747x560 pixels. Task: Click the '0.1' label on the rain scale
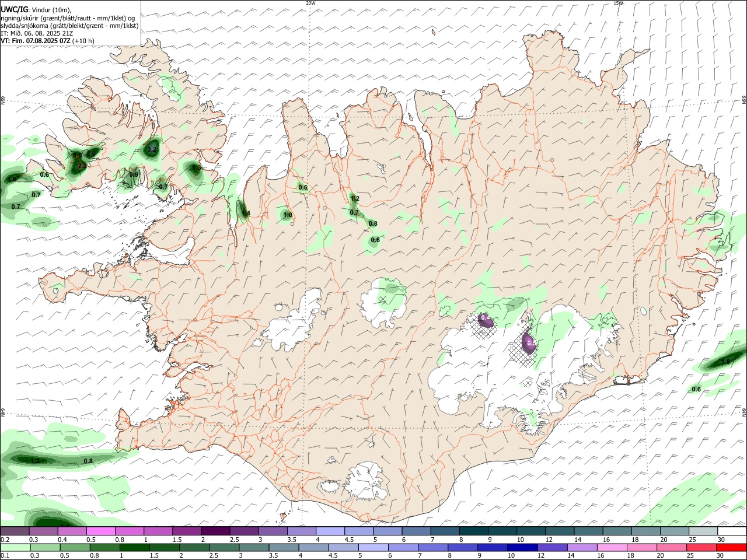5,556
